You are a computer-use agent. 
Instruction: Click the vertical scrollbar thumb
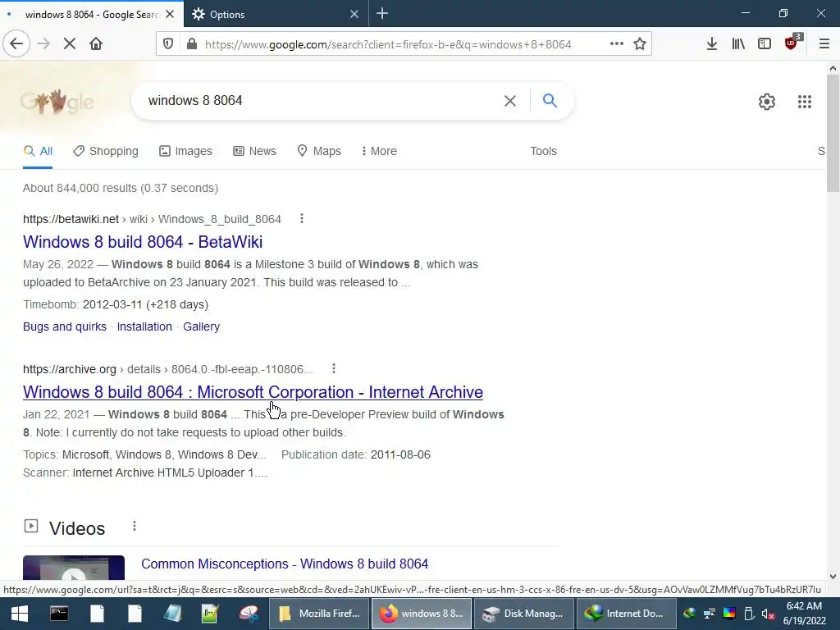tap(833, 133)
